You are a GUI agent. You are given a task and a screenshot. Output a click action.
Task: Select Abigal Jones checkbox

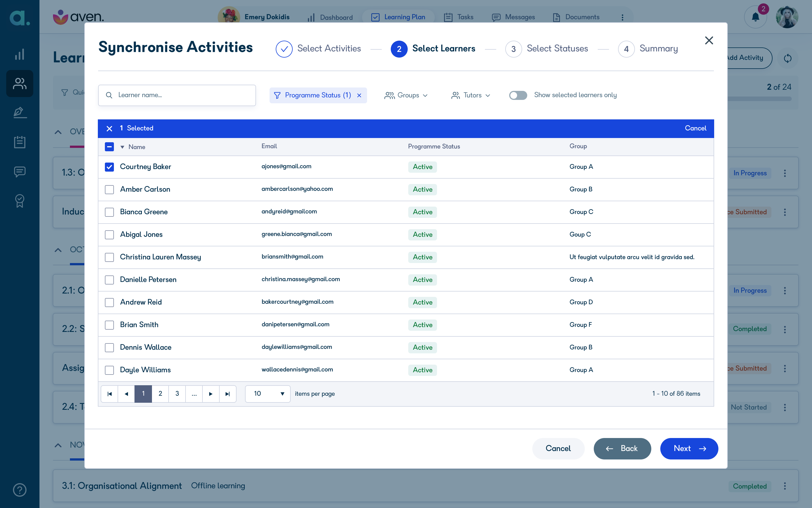point(109,235)
